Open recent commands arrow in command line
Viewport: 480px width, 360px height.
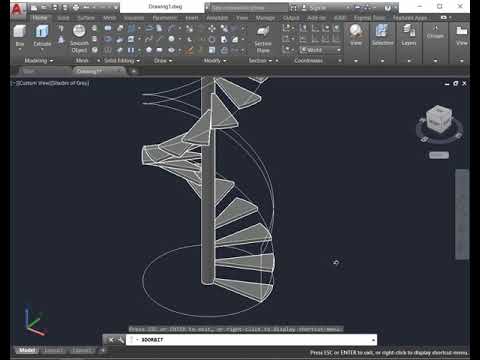pos(373,340)
